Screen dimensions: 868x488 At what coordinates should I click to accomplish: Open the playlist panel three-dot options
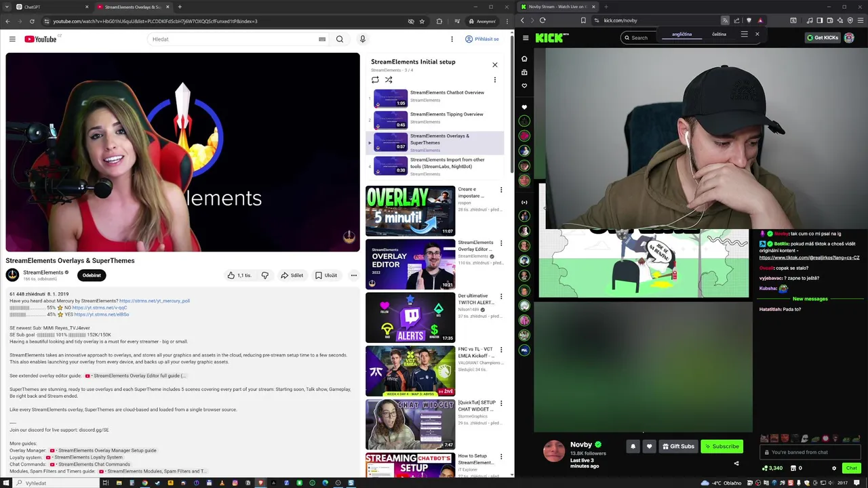coord(495,80)
